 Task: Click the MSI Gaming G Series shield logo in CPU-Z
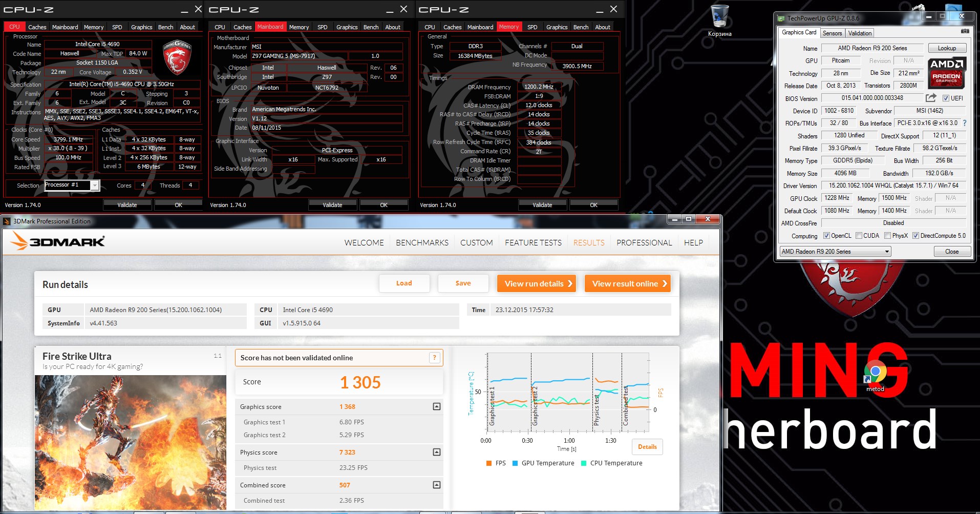(x=177, y=57)
